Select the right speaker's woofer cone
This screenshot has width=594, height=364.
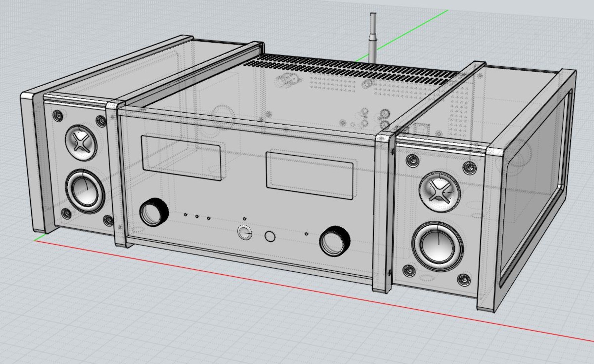[438, 246]
